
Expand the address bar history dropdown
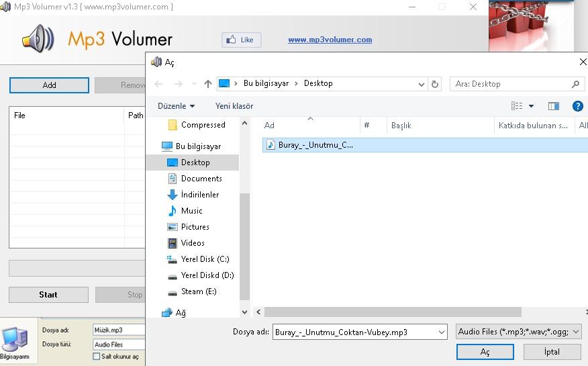tap(421, 84)
